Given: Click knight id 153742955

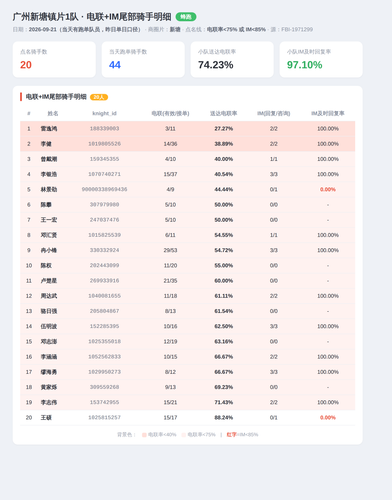Looking at the screenshot, I should [104, 402].
